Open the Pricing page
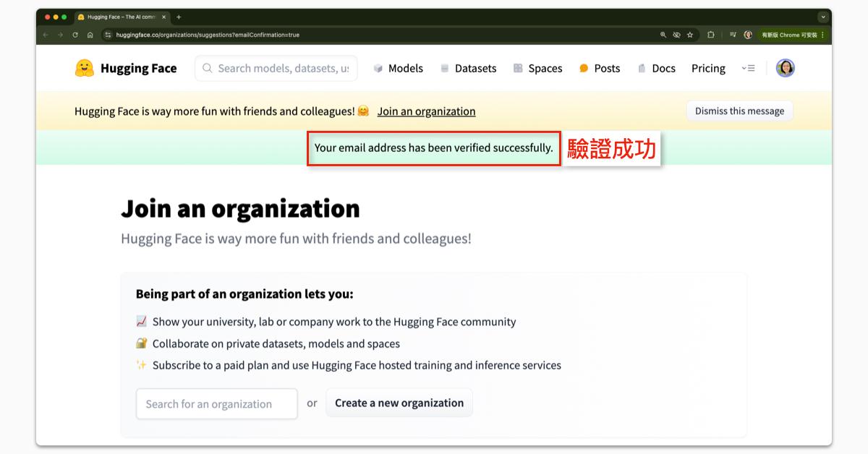Image resolution: width=868 pixels, height=454 pixels. (x=708, y=68)
